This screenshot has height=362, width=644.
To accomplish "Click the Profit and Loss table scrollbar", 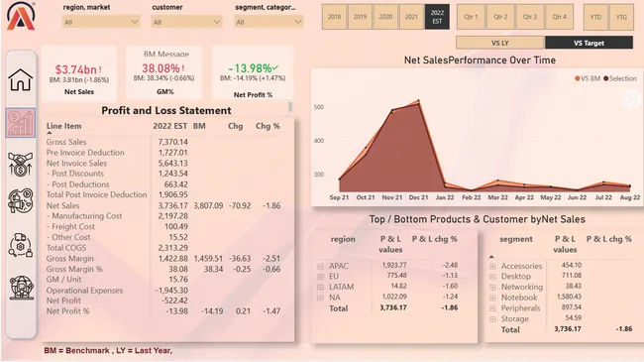I will pos(290,106).
